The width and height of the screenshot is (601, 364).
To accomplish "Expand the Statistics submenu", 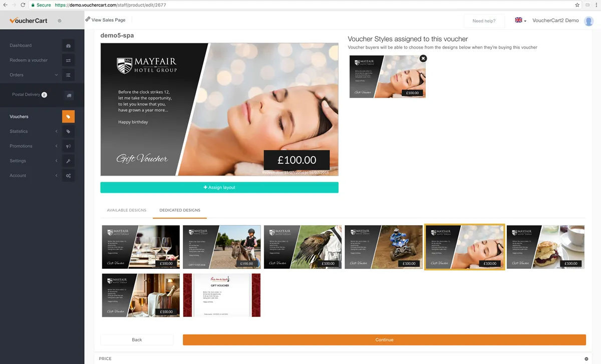I will (x=56, y=131).
